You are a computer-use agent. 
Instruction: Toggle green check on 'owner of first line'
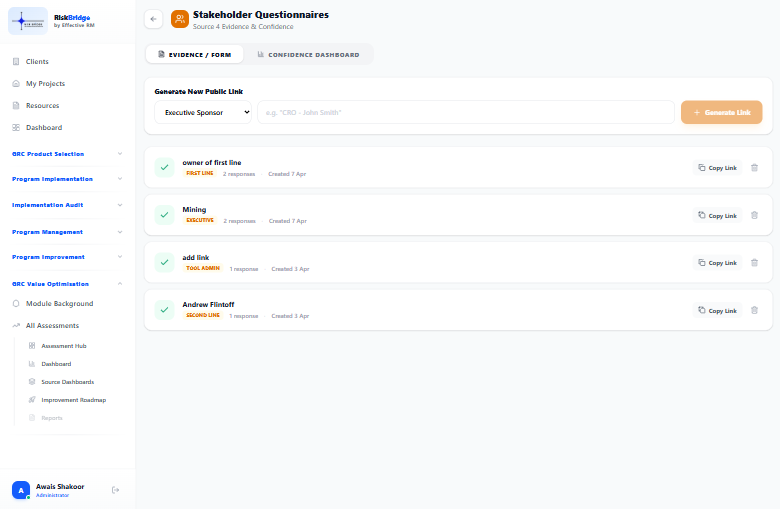pos(164,168)
